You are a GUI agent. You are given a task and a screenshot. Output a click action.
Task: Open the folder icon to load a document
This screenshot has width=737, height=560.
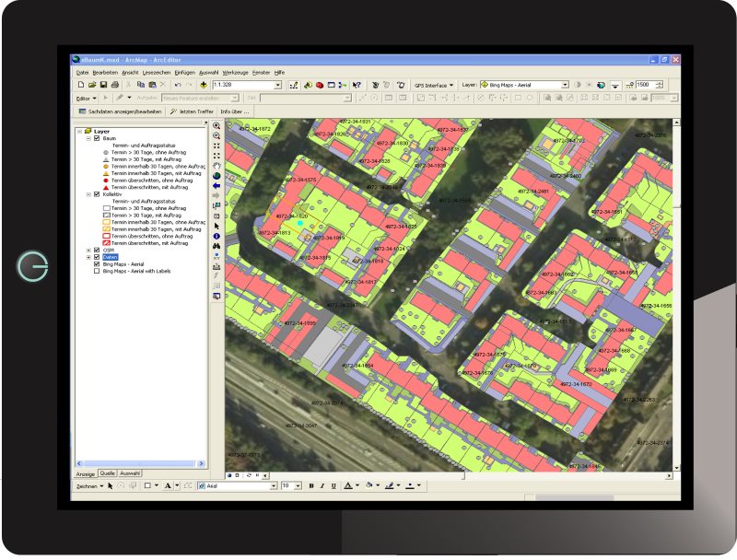click(90, 85)
